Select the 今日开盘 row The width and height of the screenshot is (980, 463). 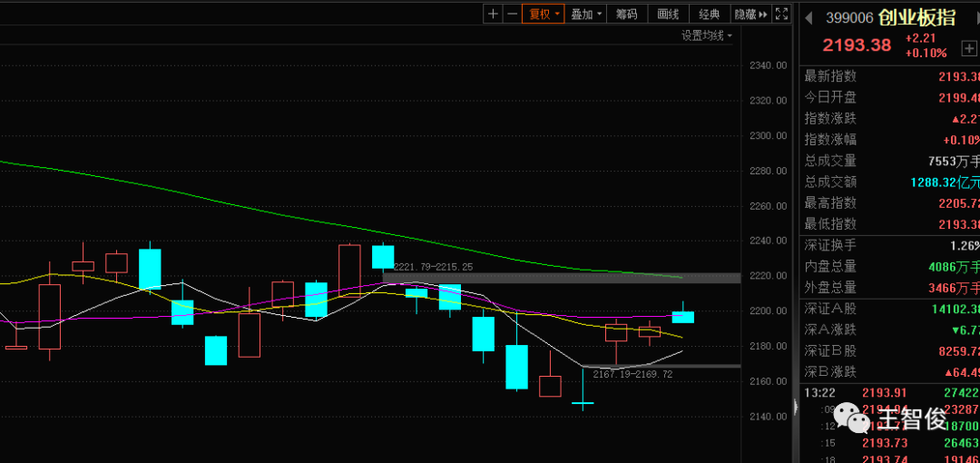click(x=892, y=98)
